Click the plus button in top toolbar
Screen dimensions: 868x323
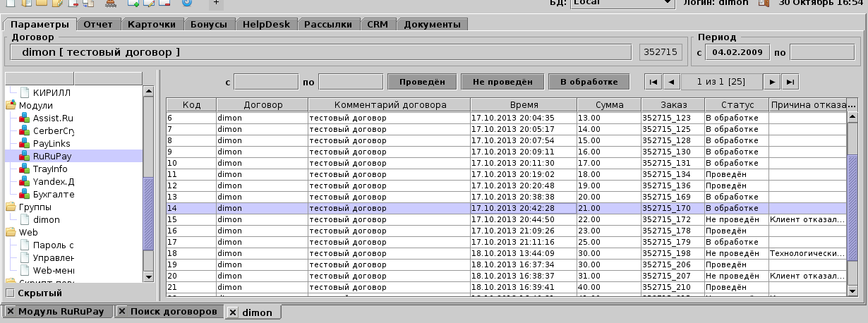point(216,4)
